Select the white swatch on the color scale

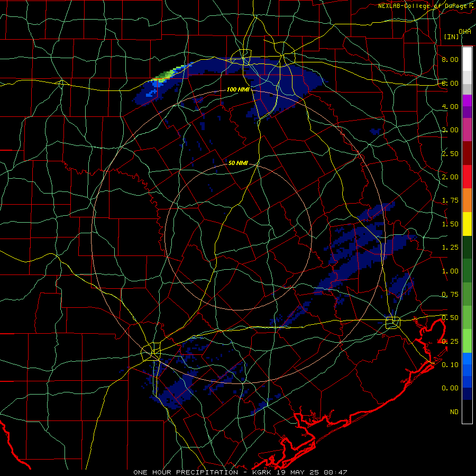(x=467, y=59)
